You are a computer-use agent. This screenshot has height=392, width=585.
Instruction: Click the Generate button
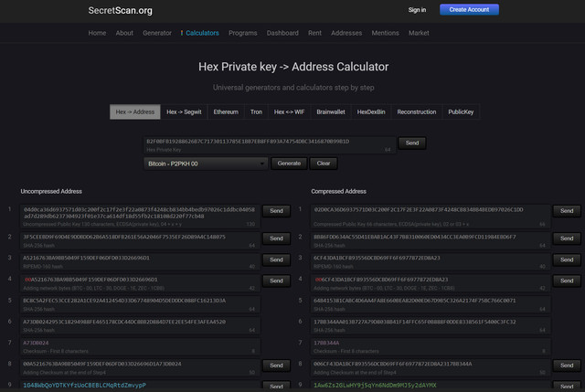point(289,164)
